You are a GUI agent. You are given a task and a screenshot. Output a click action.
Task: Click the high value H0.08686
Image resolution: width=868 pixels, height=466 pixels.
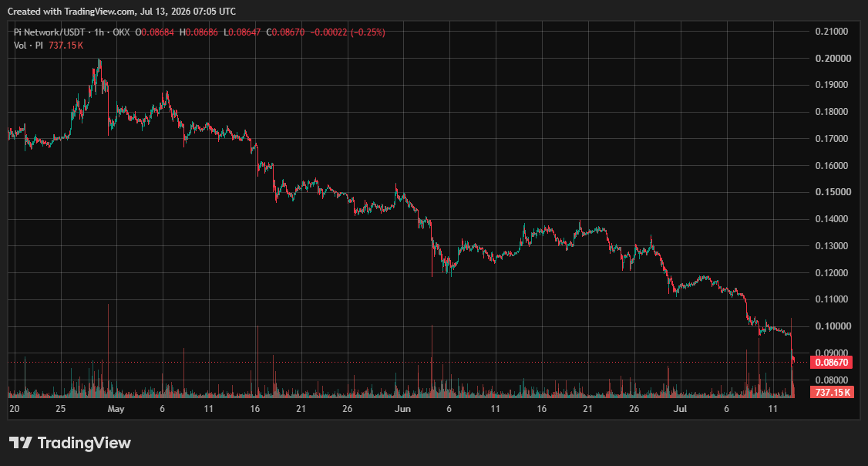(199, 32)
